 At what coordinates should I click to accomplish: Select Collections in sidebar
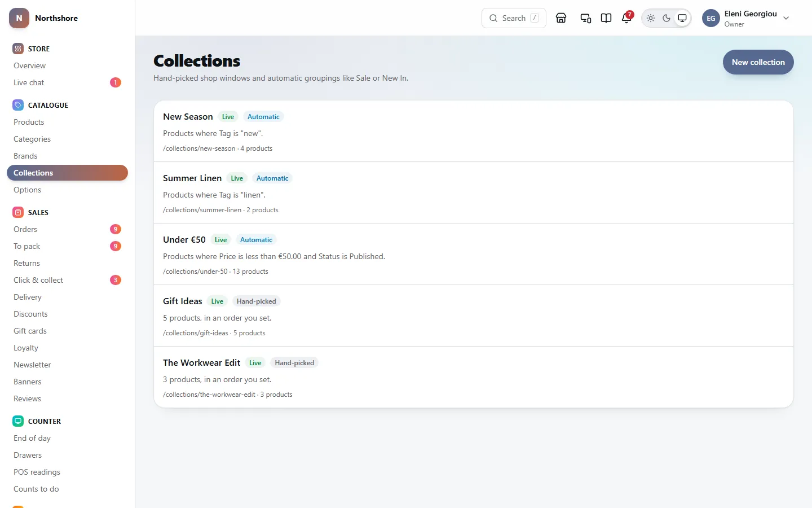pos(67,173)
